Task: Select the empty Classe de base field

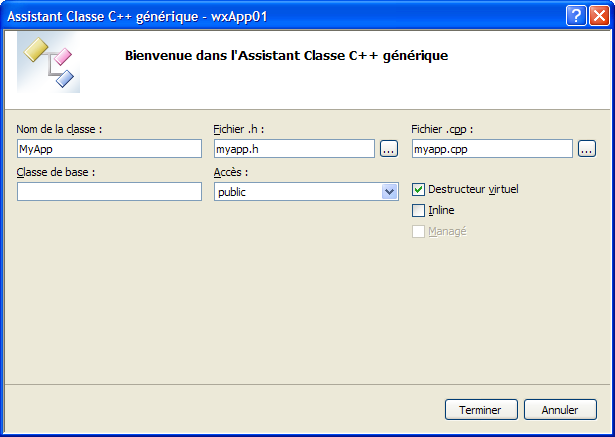Action: click(109, 191)
